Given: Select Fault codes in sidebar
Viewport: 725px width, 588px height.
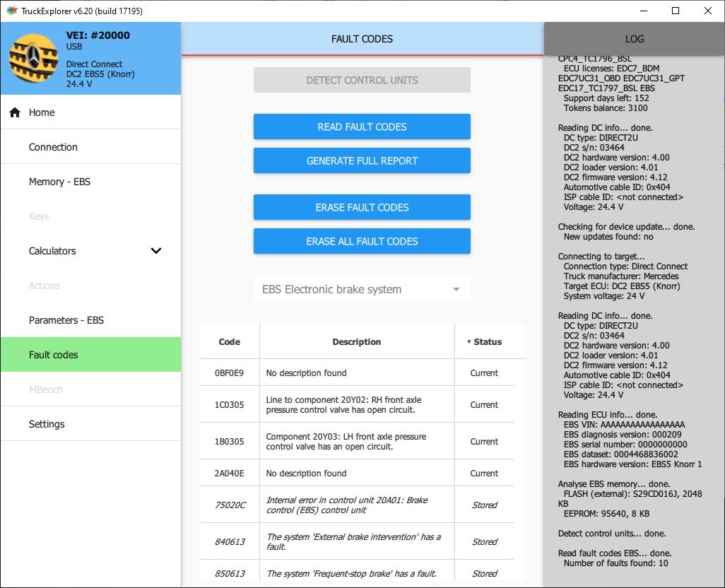Looking at the screenshot, I should 90,355.
